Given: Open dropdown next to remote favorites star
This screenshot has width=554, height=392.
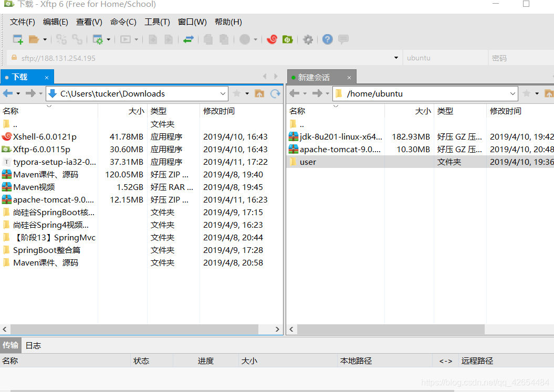Looking at the screenshot, I should 537,93.
